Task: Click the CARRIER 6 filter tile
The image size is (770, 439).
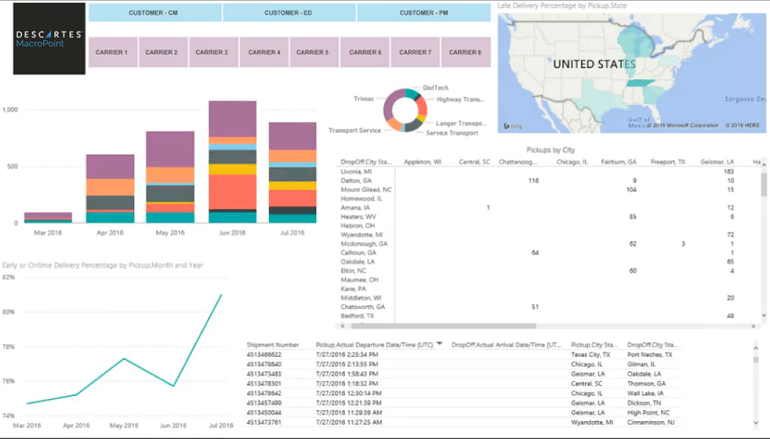Action: tap(365, 52)
